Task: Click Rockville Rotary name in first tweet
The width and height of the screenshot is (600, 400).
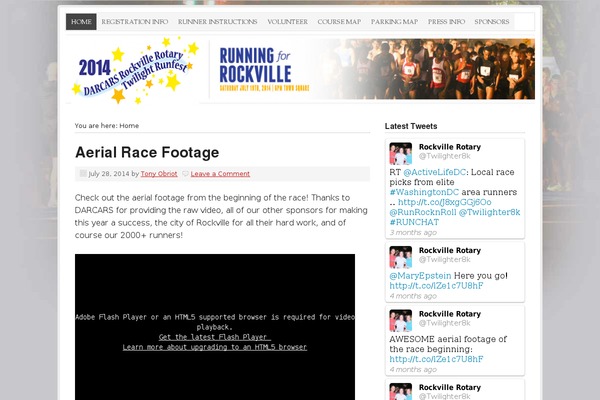Action: (450, 147)
